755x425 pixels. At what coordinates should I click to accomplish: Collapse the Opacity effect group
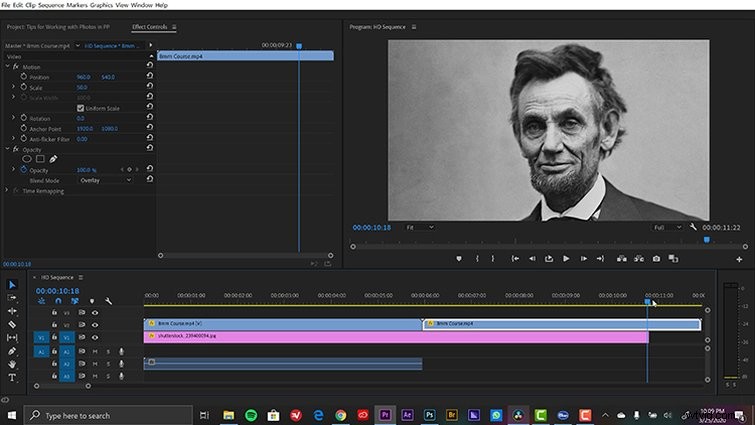point(7,149)
